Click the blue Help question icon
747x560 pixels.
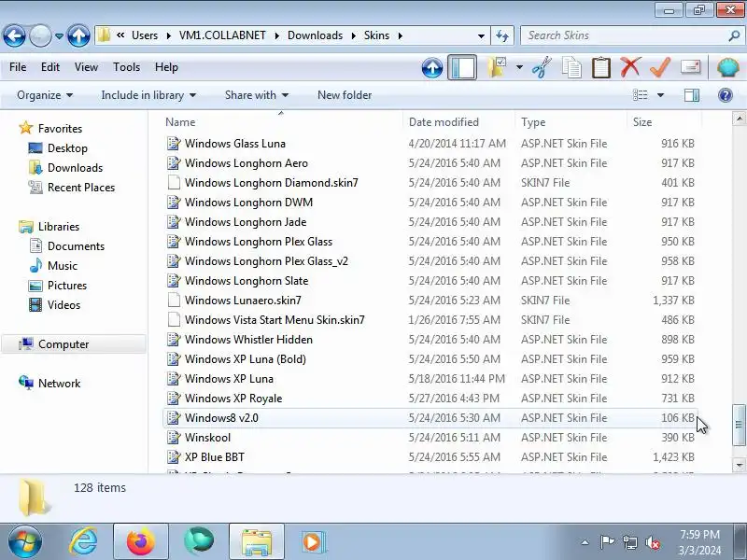(726, 95)
